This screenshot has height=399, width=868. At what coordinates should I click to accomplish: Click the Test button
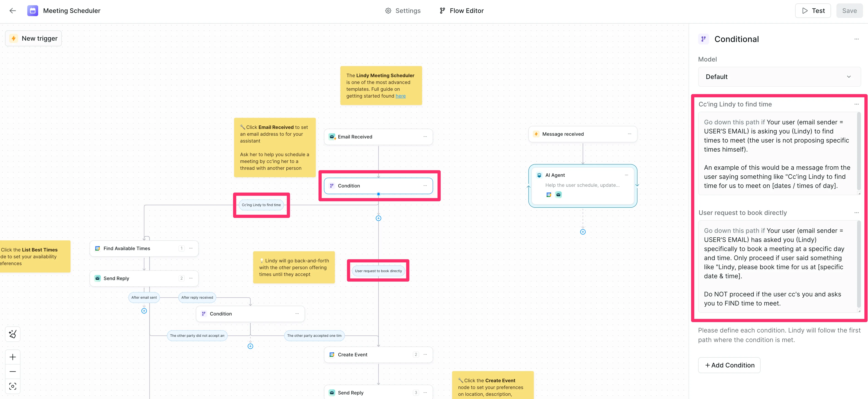pos(813,11)
